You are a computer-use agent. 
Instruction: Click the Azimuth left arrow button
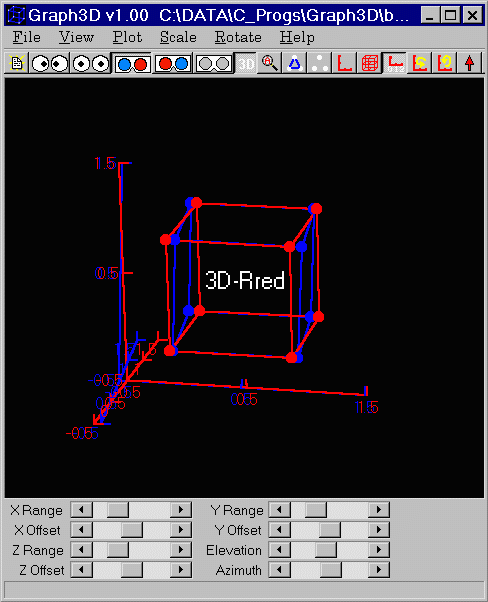(279, 570)
